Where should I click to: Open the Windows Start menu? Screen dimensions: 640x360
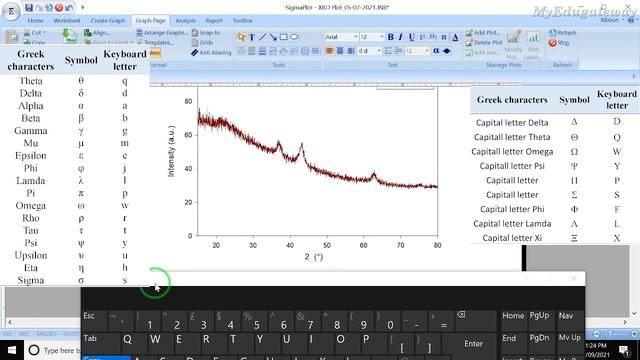tap(12, 350)
